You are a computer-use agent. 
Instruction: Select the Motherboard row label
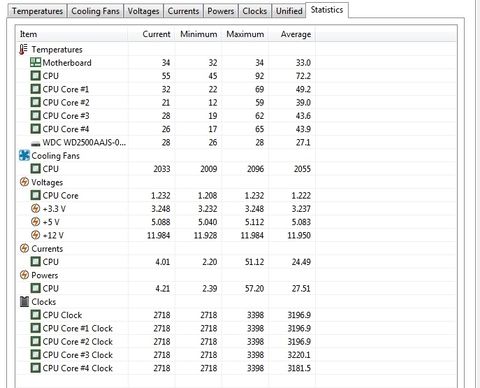point(67,63)
